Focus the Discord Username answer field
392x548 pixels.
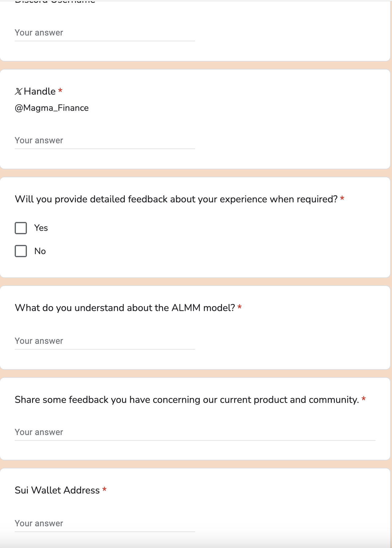[105, 33]
